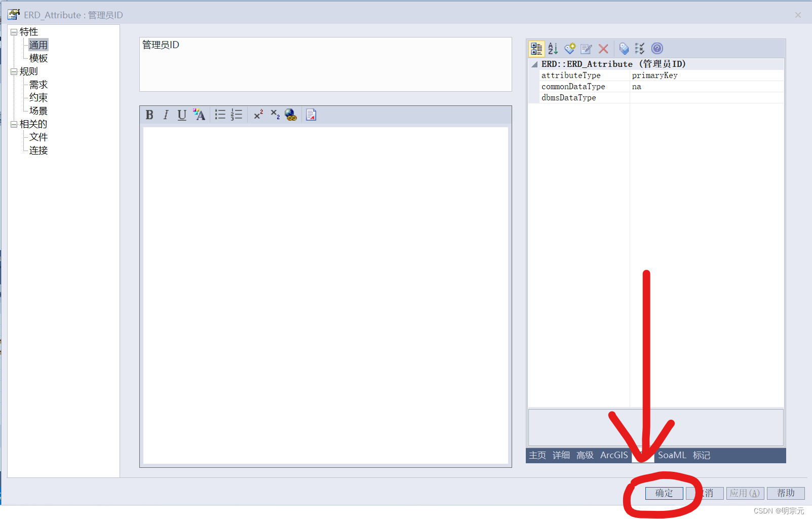This screenshot has height=519, width=812.
Task: Apply underline formatting in notes toolbar
Action: click(182, 115)
